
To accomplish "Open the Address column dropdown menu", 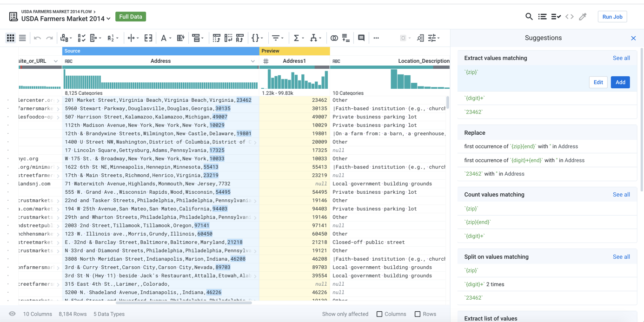I will coord(252,61).
